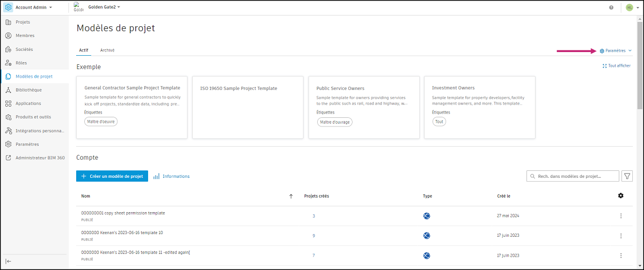Collapse the left sidebar panel
The height and width of the screenshot is (270, 644).
tap(9, 261)
